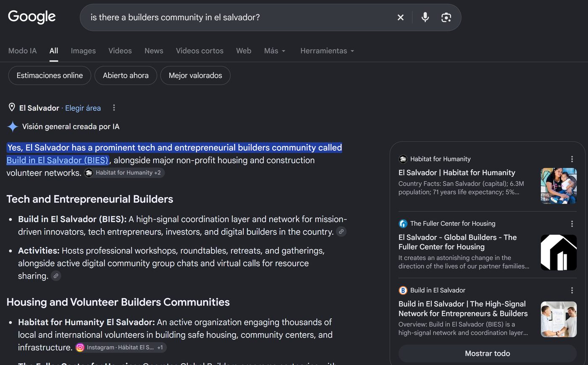Click the AI overview sparkle icon

click(x=13, y=127)
